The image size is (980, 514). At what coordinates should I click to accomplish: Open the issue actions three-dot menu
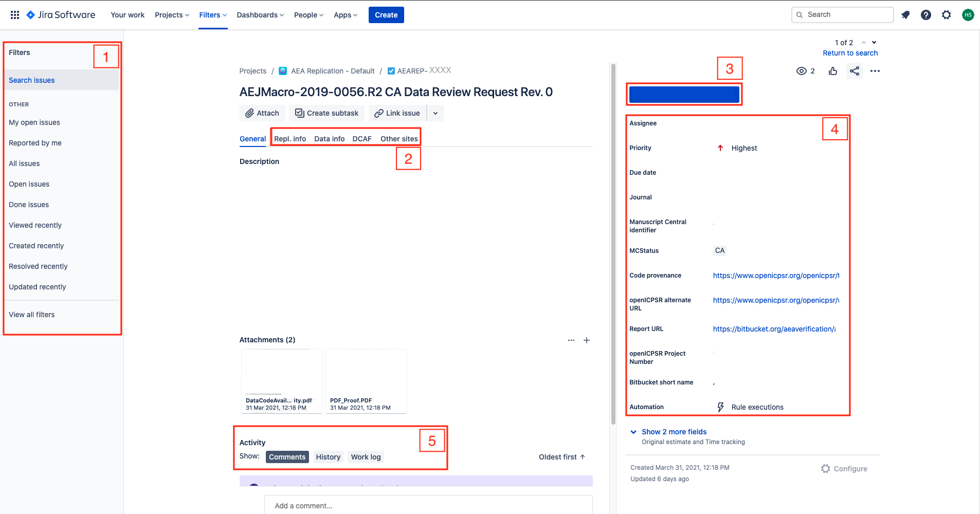pos(875,71)
